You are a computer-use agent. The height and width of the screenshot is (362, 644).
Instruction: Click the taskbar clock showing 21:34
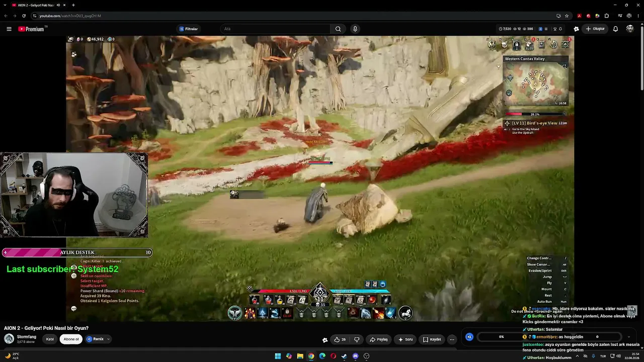(632, 356)
